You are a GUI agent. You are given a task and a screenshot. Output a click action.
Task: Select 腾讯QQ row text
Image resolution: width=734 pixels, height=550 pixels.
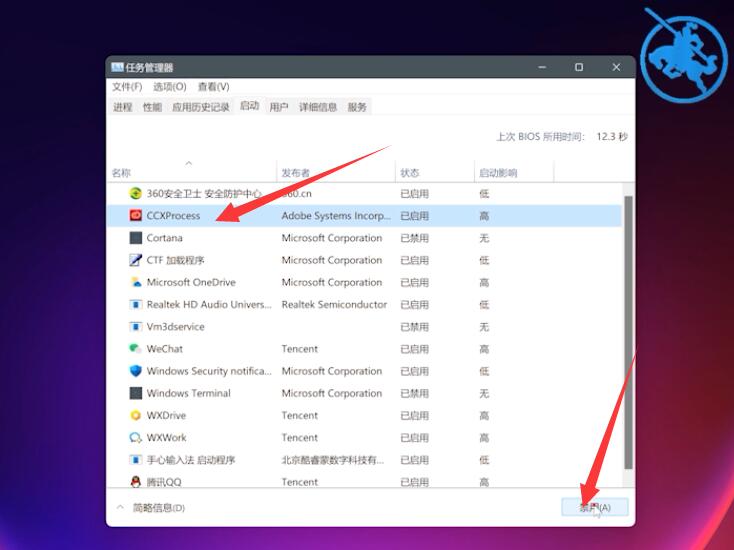[164, 482]
